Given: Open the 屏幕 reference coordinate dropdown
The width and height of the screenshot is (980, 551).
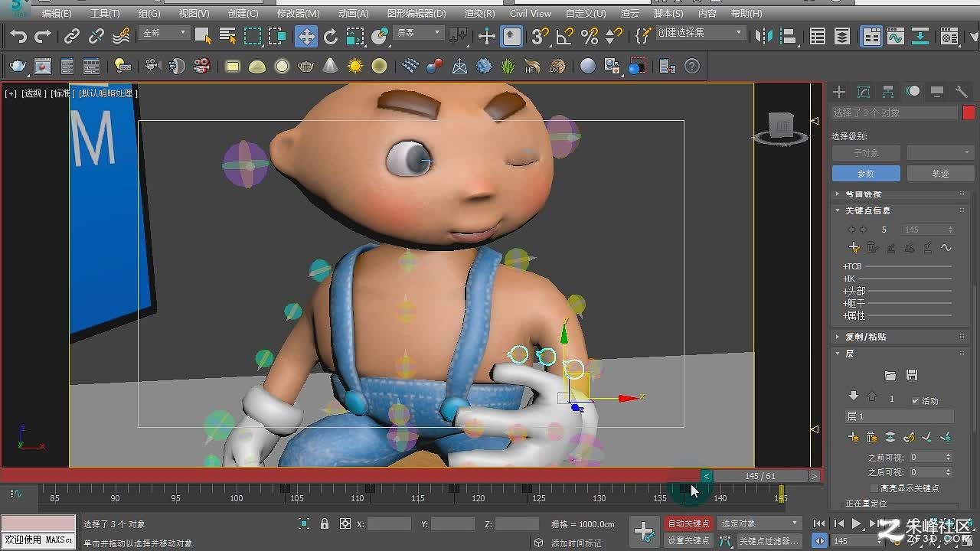Looking at the screenshot, I should [x=418, y=33].
